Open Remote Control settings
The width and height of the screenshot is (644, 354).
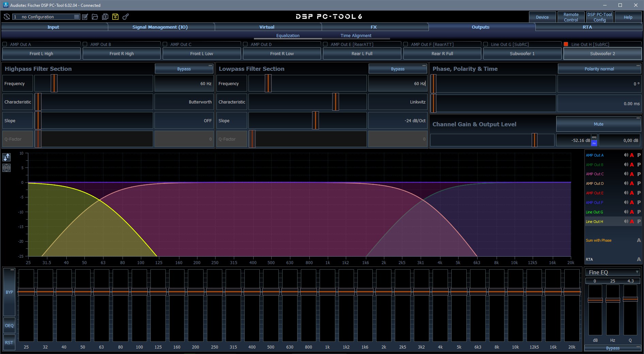[570, 17]
